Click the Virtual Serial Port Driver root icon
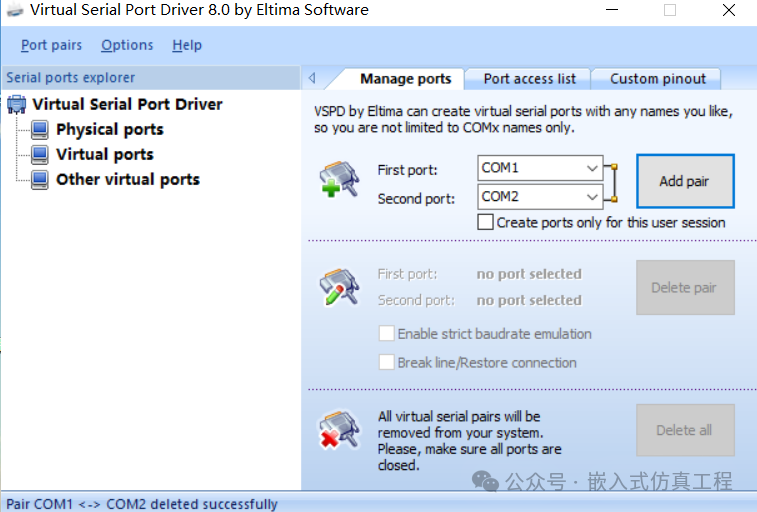Image resolution: width=757 pixels, height=512 pixels. point(17,104)
